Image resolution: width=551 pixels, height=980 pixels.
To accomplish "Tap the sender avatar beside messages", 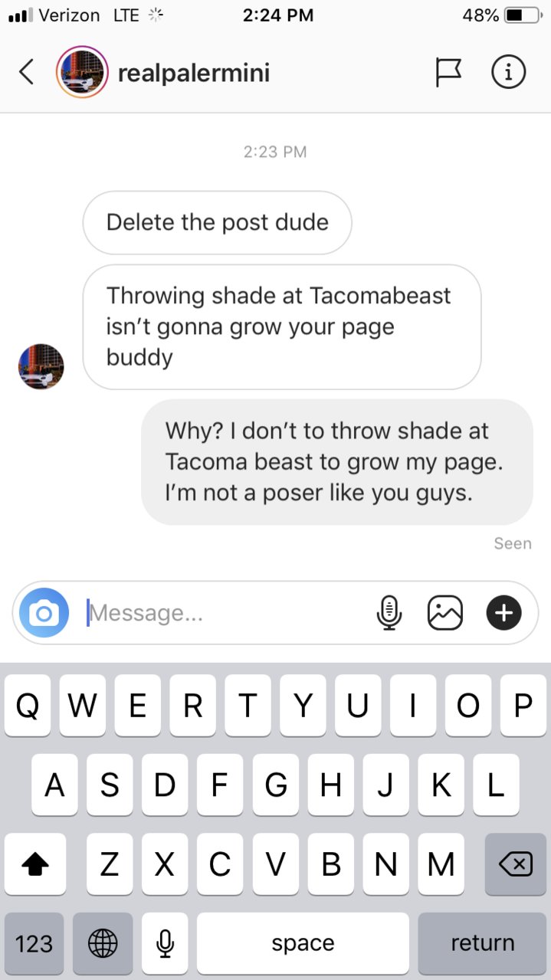I will coord(41,366).
